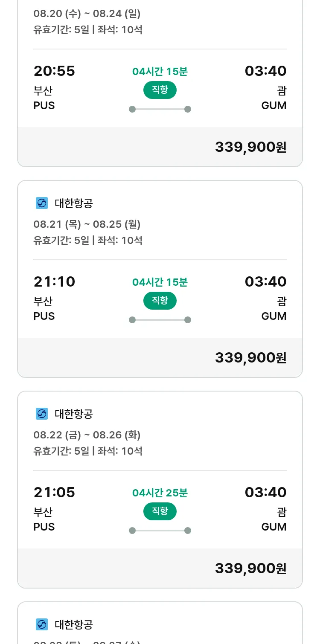Tap 대한항공 airline name in the 08.21 card

[74, 203]
